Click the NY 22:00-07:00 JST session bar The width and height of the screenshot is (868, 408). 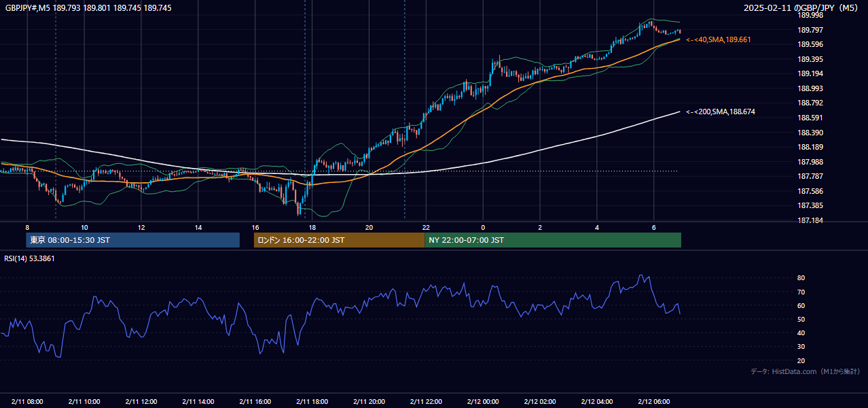[553, 240]
